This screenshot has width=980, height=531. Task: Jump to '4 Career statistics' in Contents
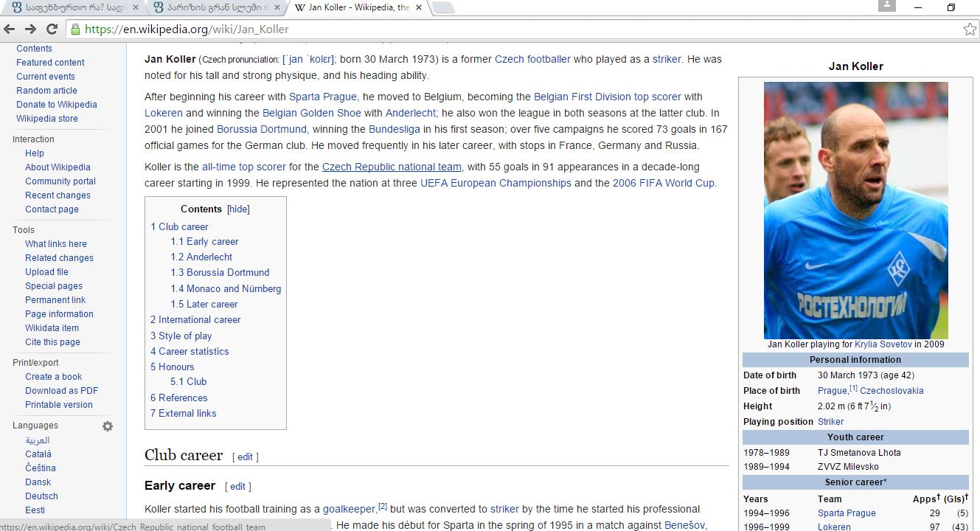pos(190,352)
